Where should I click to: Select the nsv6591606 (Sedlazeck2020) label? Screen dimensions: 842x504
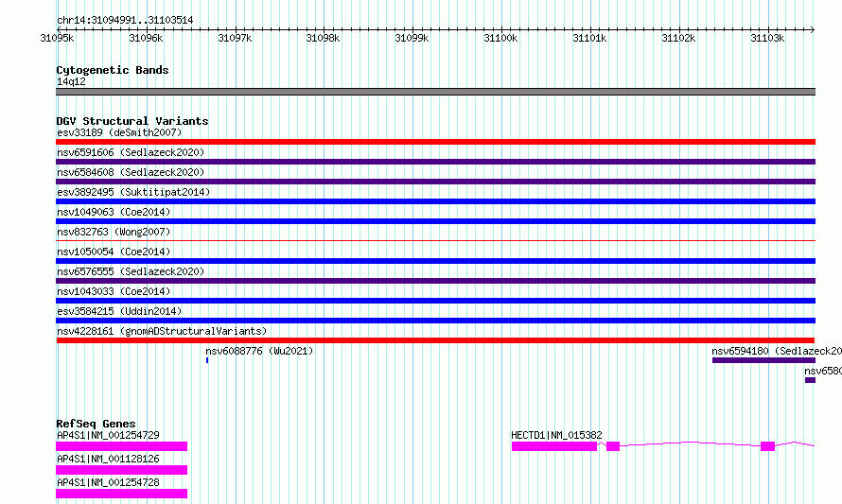coord(131,152)
